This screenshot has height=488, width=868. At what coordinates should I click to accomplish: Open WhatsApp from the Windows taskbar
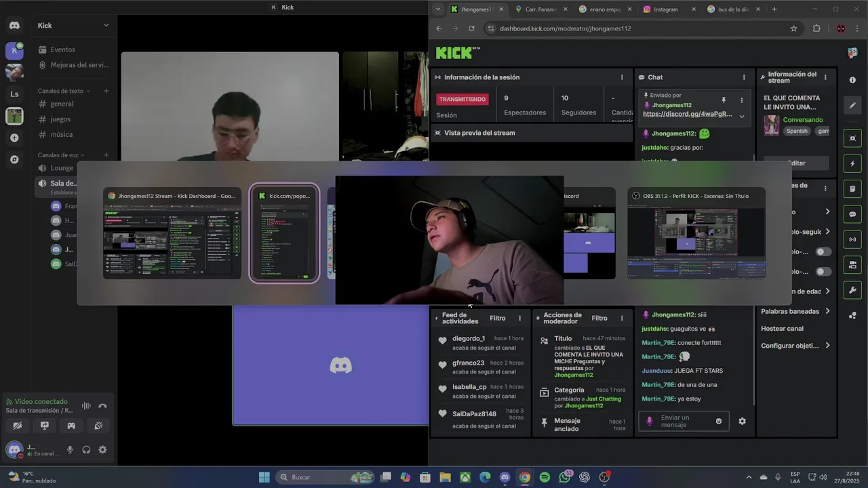[x=565, y=477]
